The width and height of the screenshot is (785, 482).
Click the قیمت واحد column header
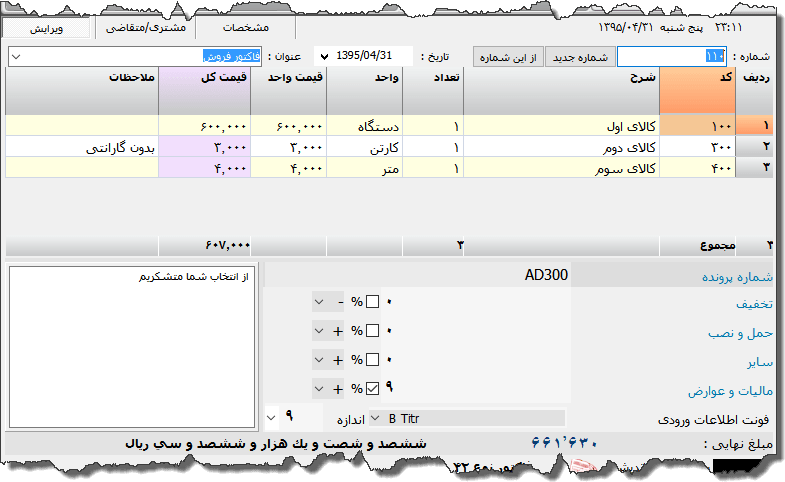point(288,91)
